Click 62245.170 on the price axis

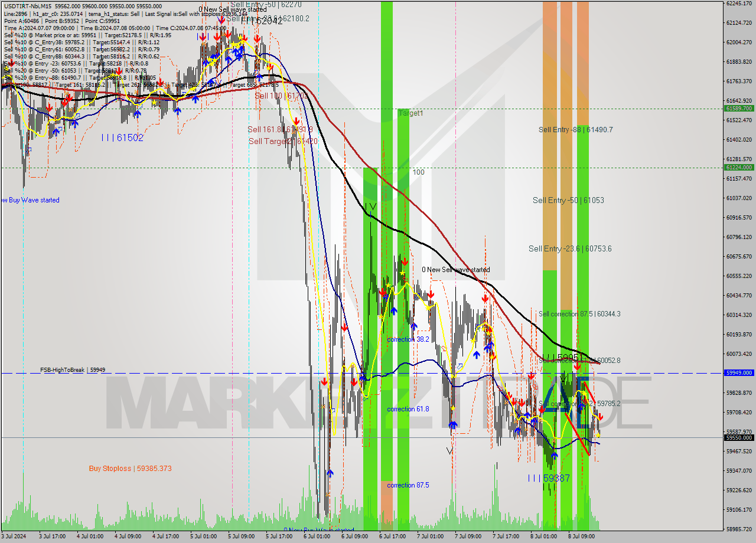739,3
